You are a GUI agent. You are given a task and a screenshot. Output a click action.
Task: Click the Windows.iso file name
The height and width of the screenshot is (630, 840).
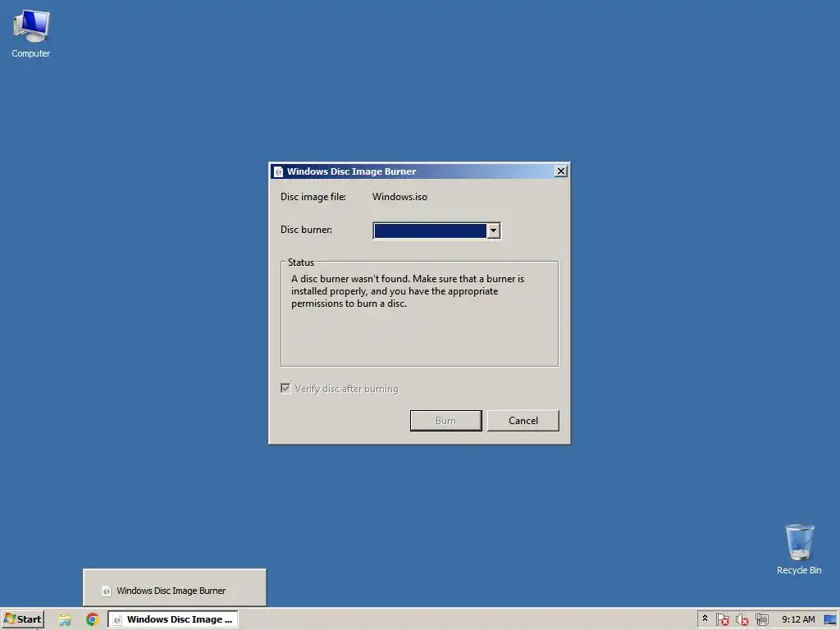click(x=399, y=197)
